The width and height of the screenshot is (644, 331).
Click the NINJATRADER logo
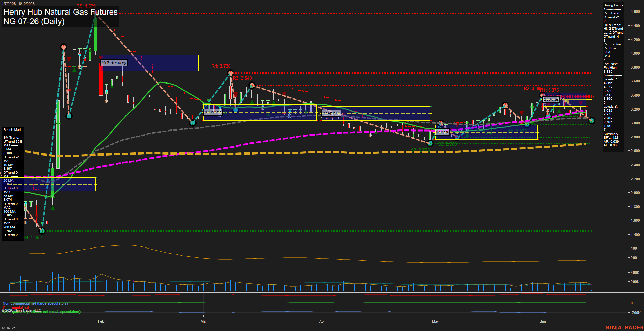[x=624, y=328]
